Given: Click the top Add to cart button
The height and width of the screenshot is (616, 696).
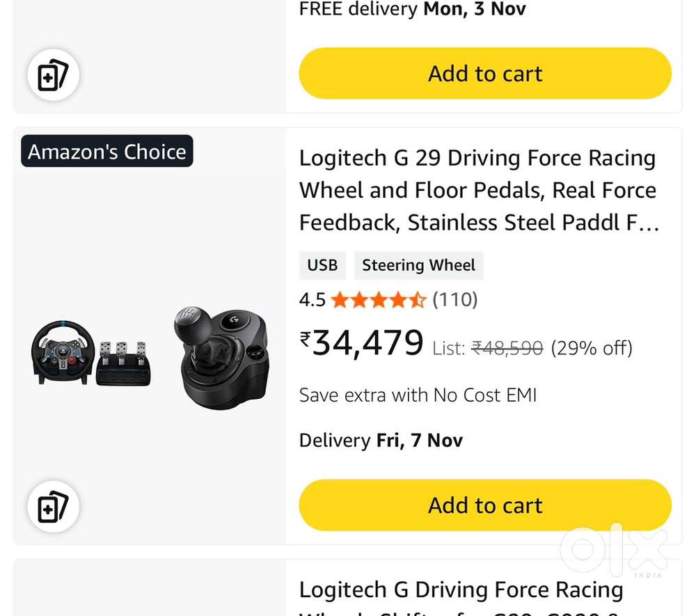Looking at the screenshot, I should (x=485, y=73).
